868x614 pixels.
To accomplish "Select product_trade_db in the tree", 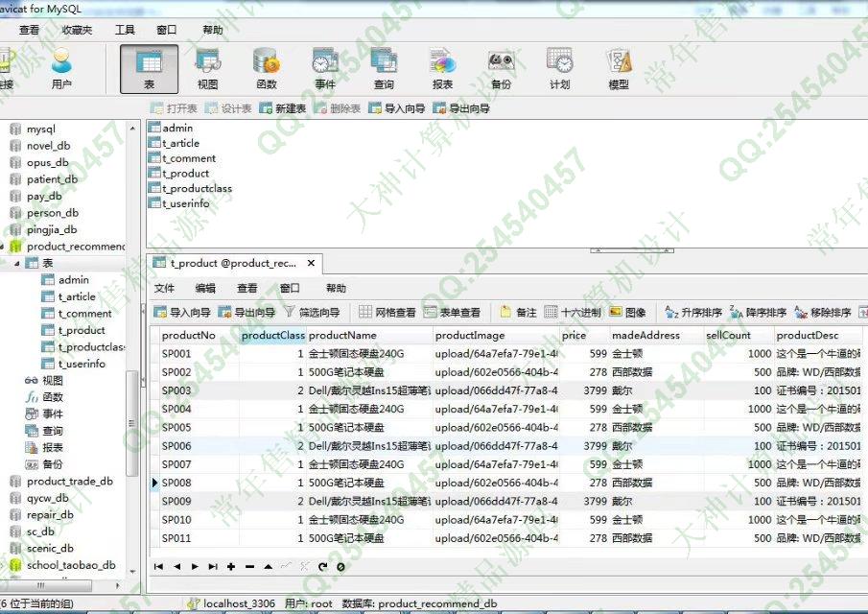I will pos(70,481).
